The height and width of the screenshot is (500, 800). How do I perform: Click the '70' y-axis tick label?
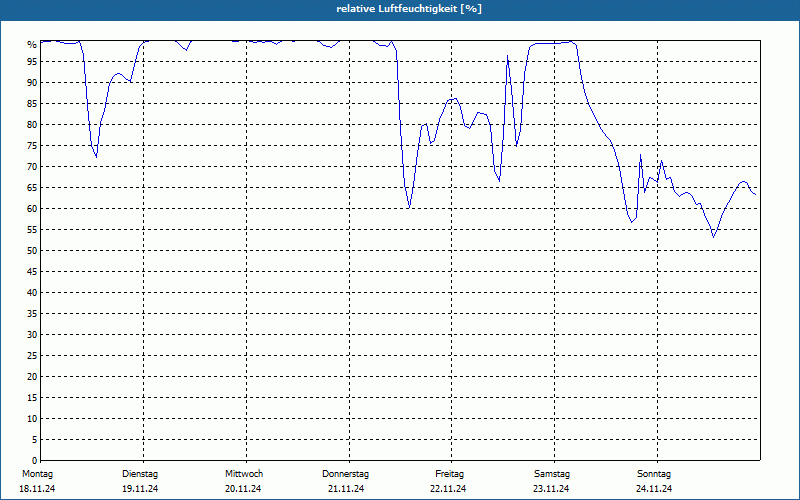click(x=32, y=167)
